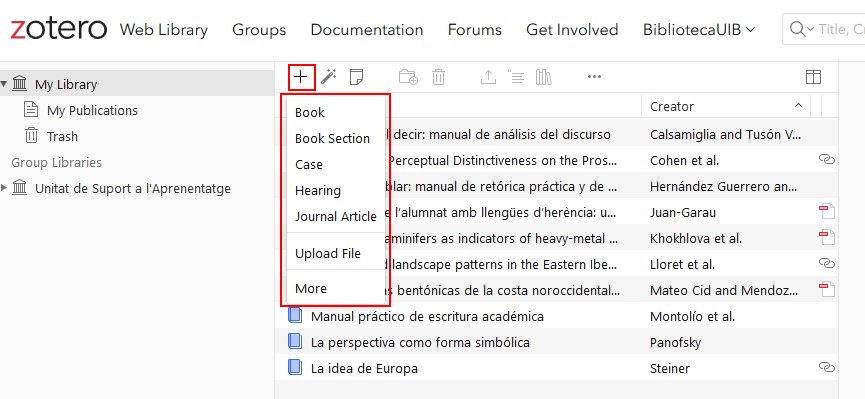This screenshot has height=399, width=865.
Task: Open More item types in the menu
Action: (x=335, y=288)
